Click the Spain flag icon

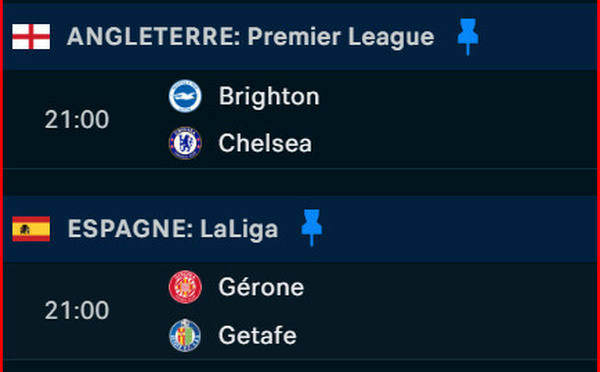(x=31, y=229)
